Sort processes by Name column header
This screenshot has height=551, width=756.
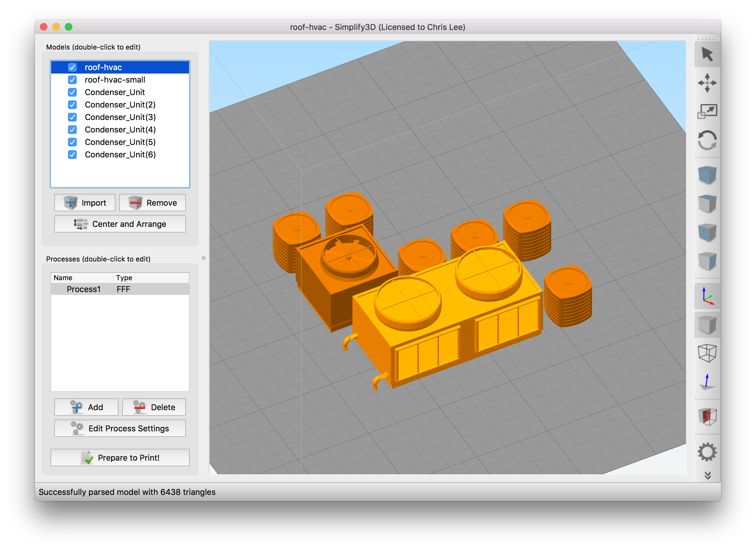click(82, 277)
